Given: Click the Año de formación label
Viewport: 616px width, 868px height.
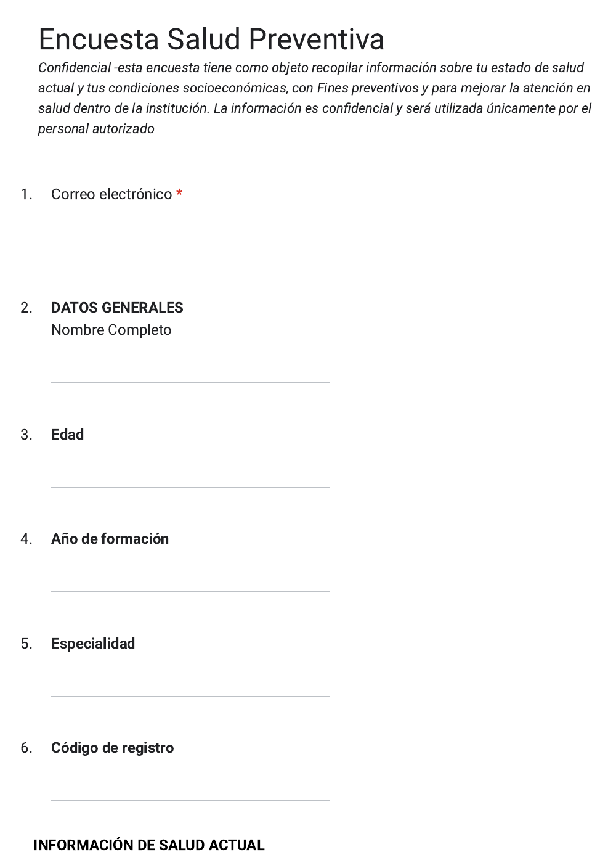Looking at the screenshot, I should coord(110,539).
